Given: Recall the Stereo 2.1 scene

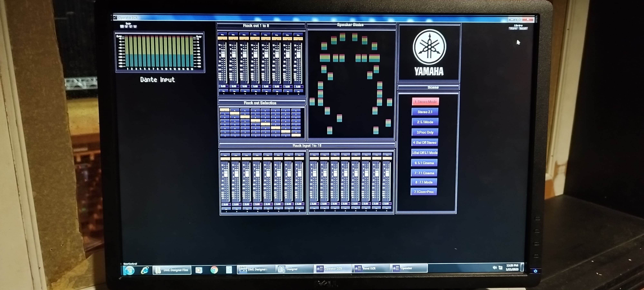Looking at the screenshot, I should 425,112.
